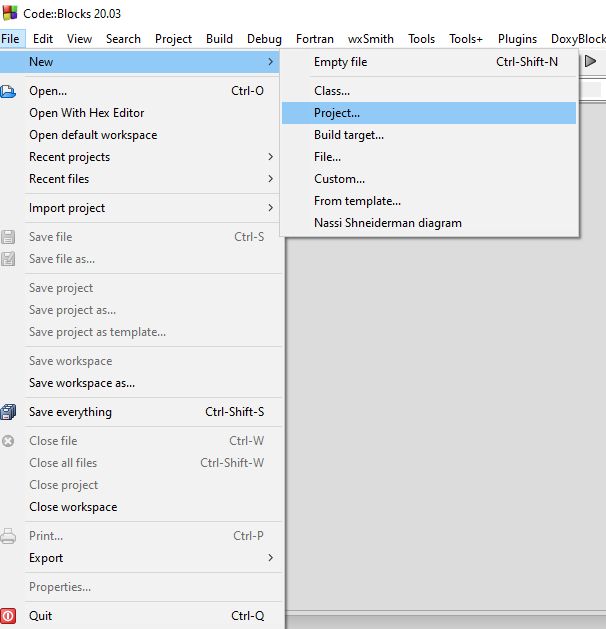Choose Custom... entry
This screenshot has width=606, height=629.
(429, 179)
